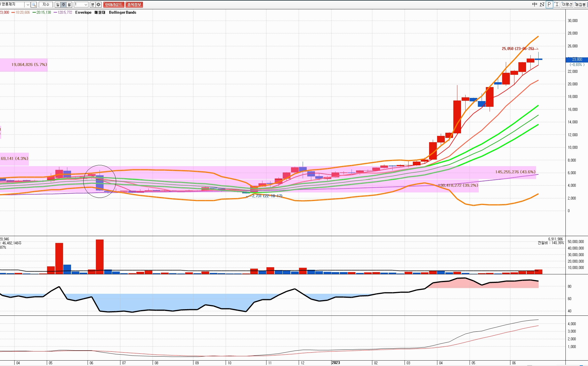Click the Envelope indicator label

click(83, 12)
